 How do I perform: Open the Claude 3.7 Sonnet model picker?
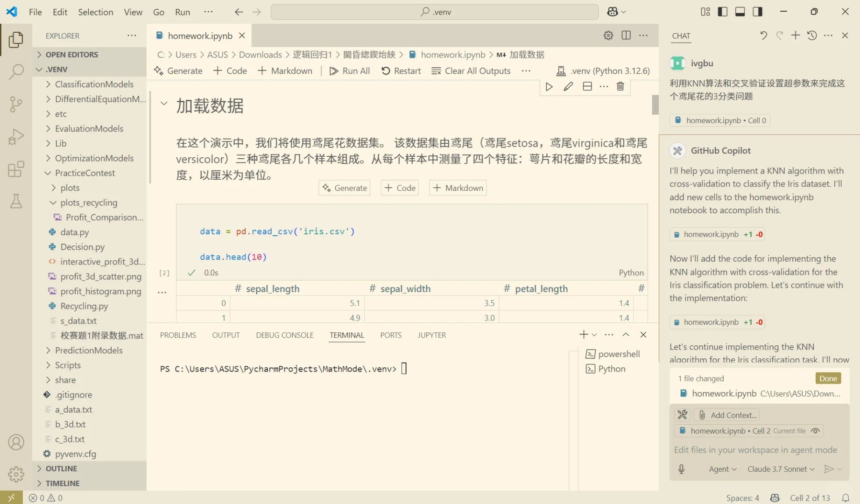(x=781, y=469)
